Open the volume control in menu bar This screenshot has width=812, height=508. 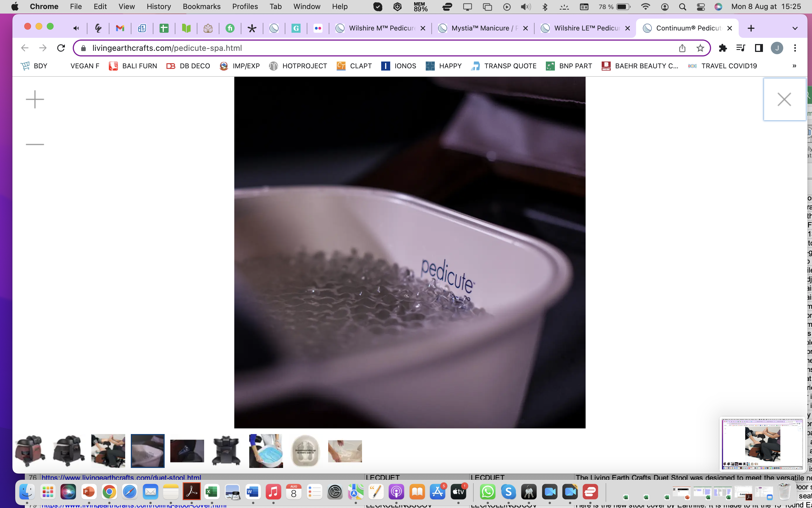[526, 7]
